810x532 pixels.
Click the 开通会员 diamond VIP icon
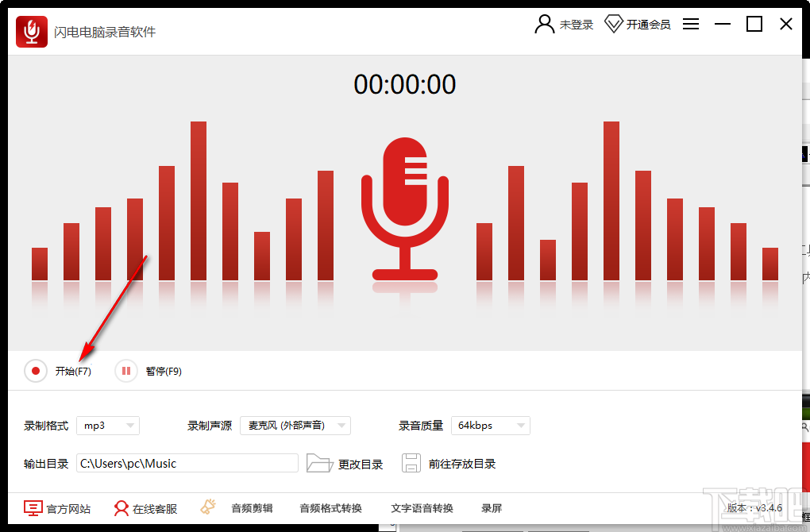coord(615,24)
